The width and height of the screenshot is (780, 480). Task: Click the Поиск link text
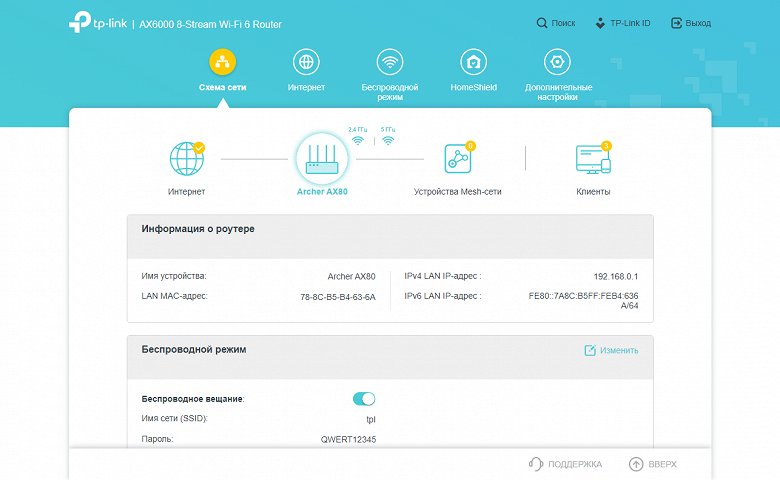[563, 23]
